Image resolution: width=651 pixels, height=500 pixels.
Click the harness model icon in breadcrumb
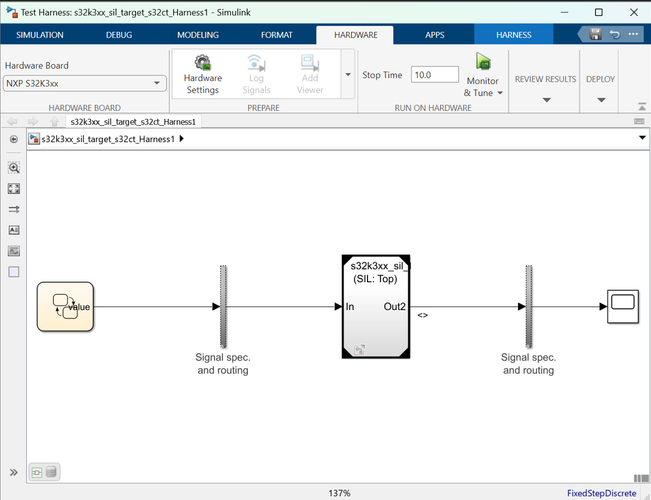pos(34,139)
